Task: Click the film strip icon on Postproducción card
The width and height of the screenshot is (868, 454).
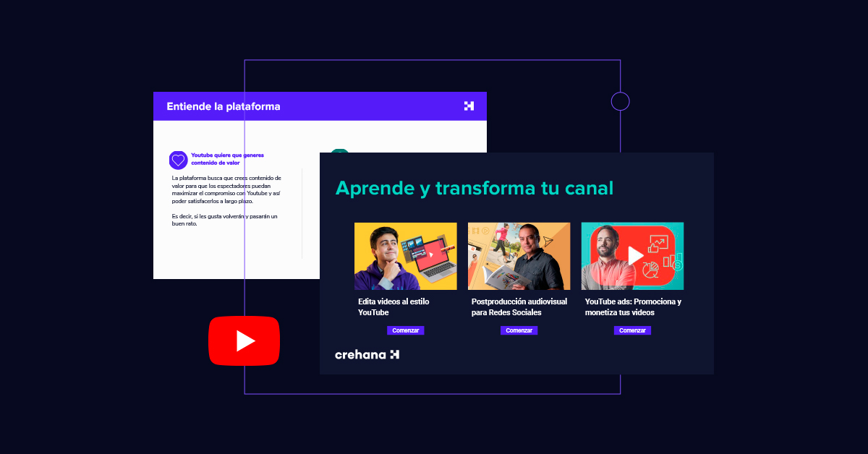Action: click(x=475, y=230)
